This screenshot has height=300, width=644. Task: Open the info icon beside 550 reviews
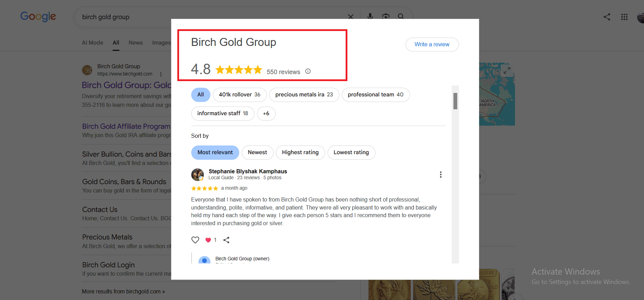coord(308,71)
